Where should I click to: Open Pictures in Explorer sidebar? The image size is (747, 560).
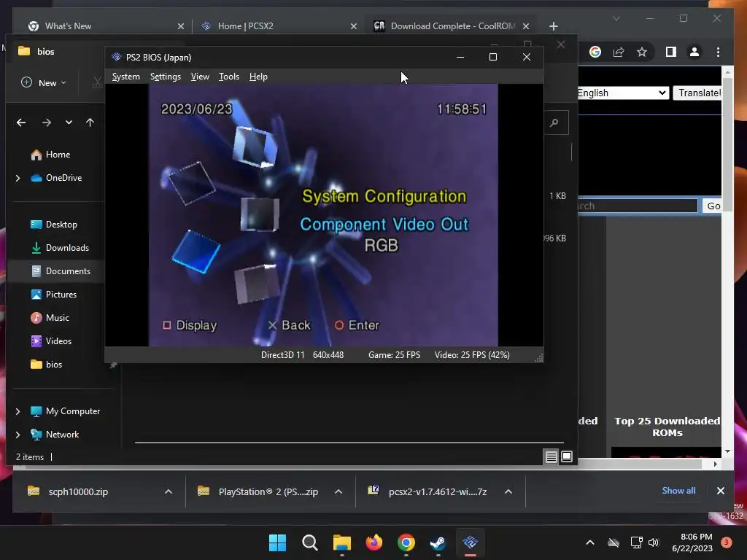(61, 295)
